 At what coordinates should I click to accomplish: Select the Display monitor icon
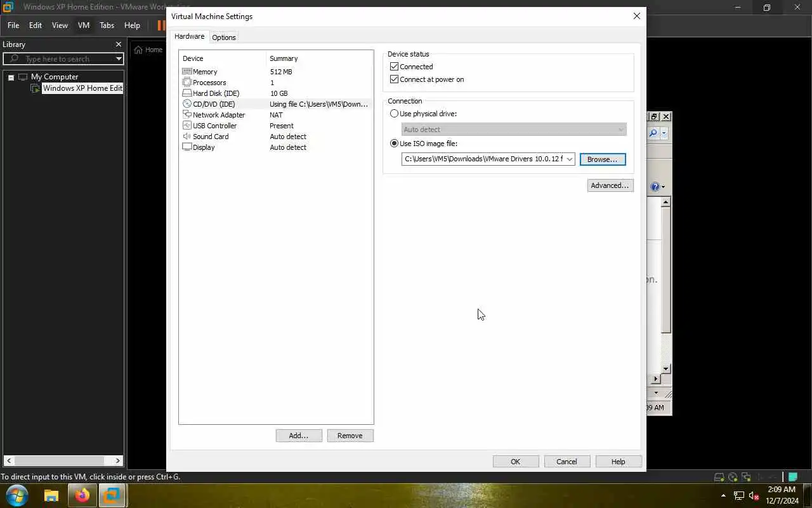tap(187, 147)
